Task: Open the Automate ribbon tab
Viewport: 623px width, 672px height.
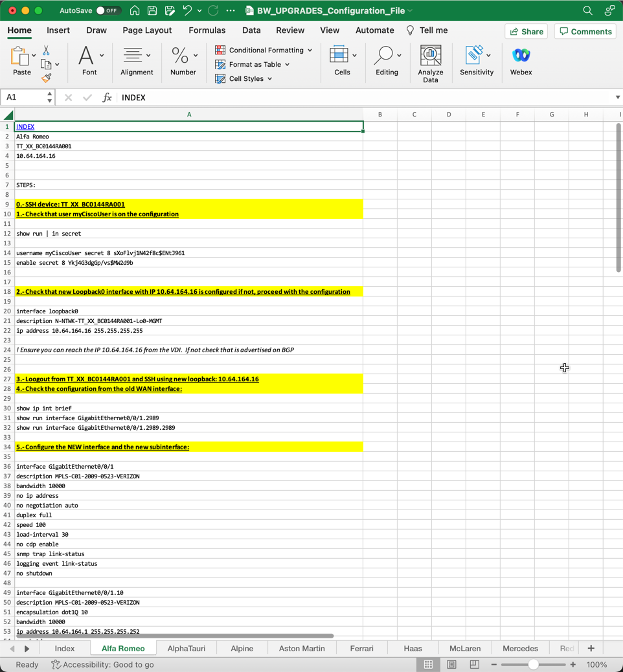Action: 375,30
